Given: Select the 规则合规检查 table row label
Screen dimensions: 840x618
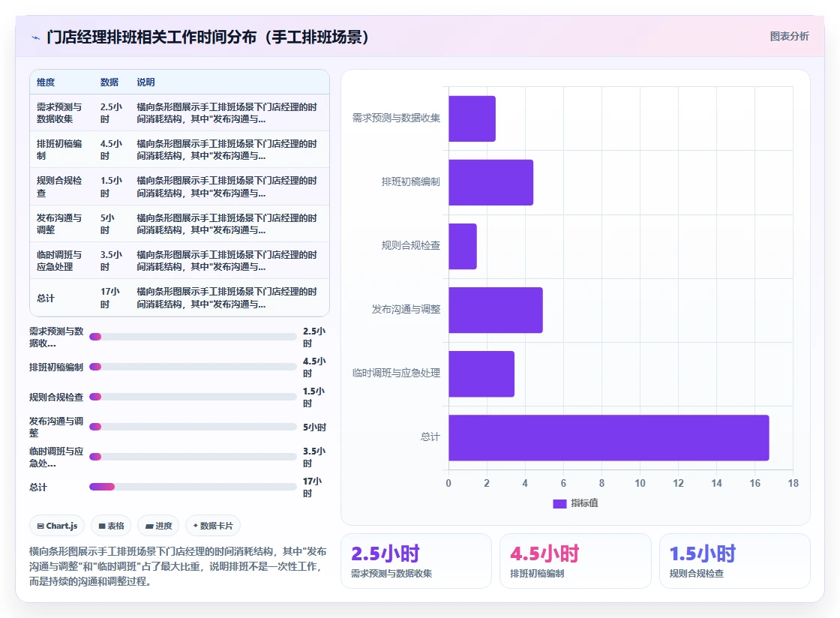Looking at the screenshot, I should pos(59,187).
